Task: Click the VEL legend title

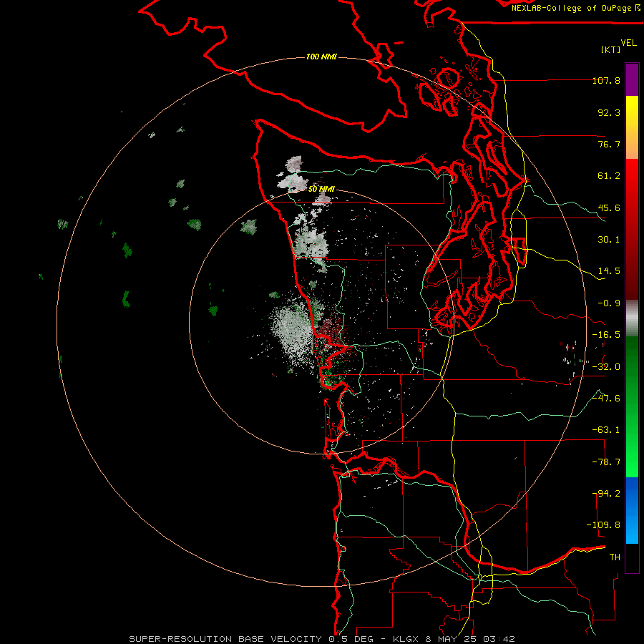Action: click(628, 43)
